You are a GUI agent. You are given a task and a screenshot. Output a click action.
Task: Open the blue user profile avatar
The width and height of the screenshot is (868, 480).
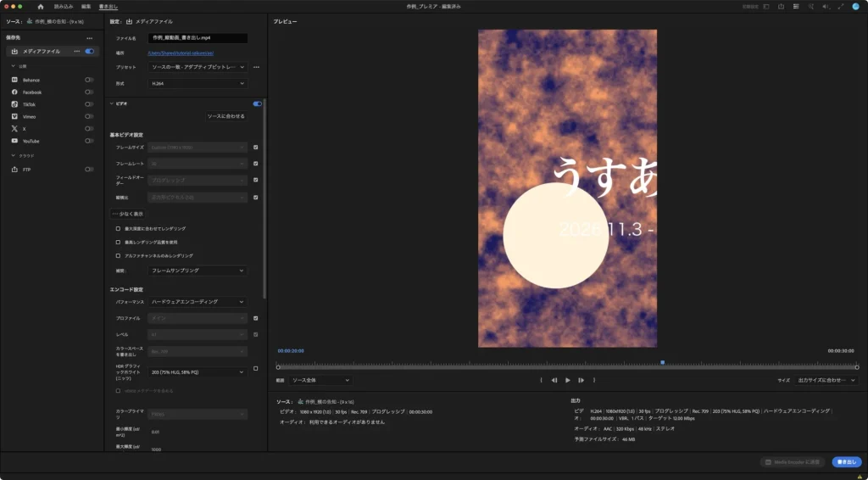click(856, 7)
